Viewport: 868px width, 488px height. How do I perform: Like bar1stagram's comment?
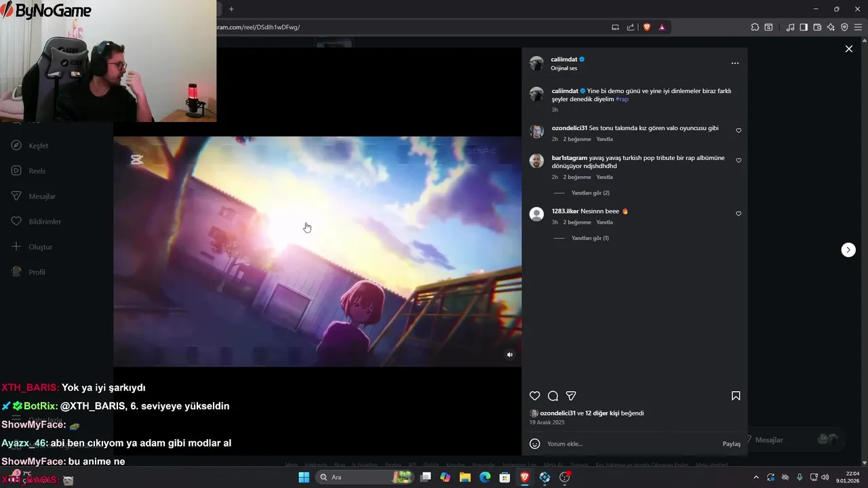pos(738,161)
